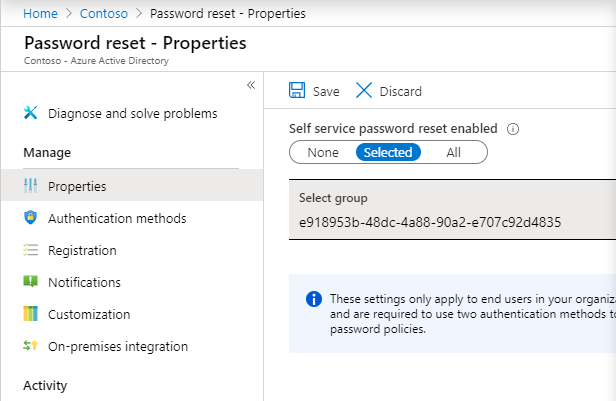Click the Registration list icon
616x401 pixels.
pos(30,250)
